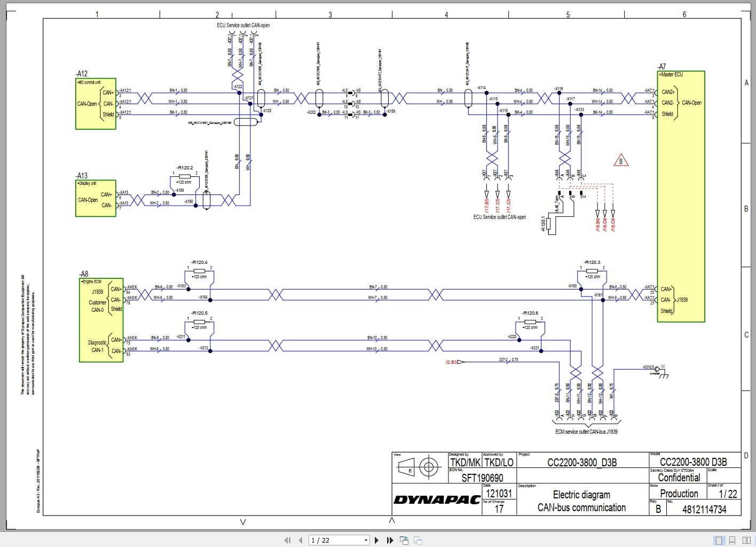Select ECN number SFT190690
756x547 pixels.
482,478
